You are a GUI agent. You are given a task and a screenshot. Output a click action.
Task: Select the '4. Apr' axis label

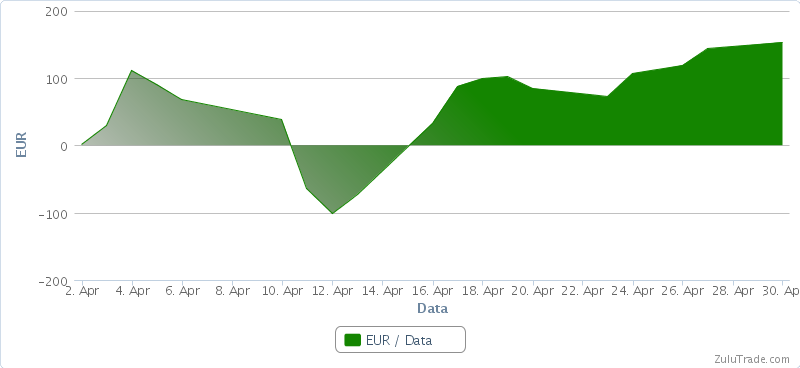click(x=132, y=291)
